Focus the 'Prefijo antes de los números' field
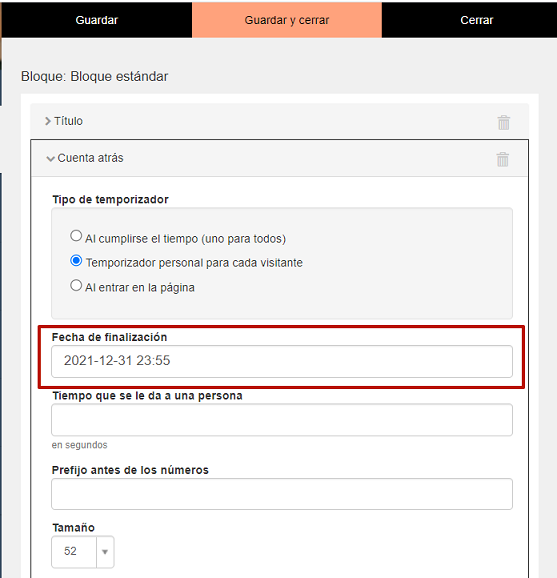The width and height of the screenshot is (557, 578). click(x=282, y=494)
